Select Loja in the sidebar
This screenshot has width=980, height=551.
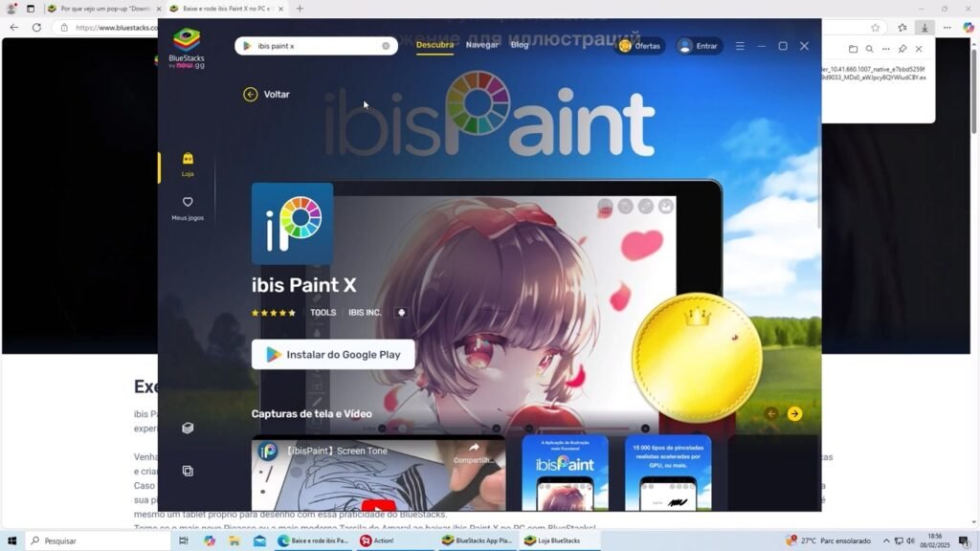tap(188, 165)
